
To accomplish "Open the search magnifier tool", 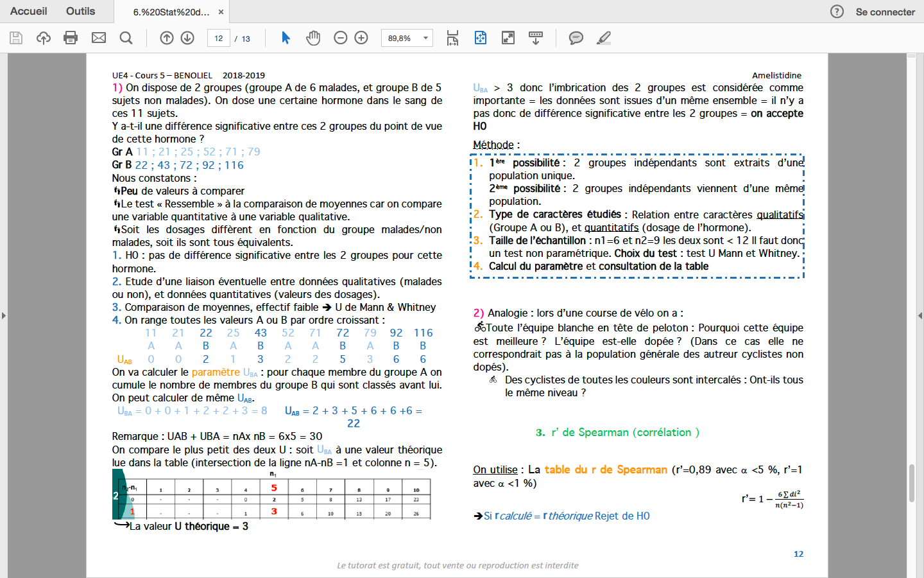I will 126,38.
